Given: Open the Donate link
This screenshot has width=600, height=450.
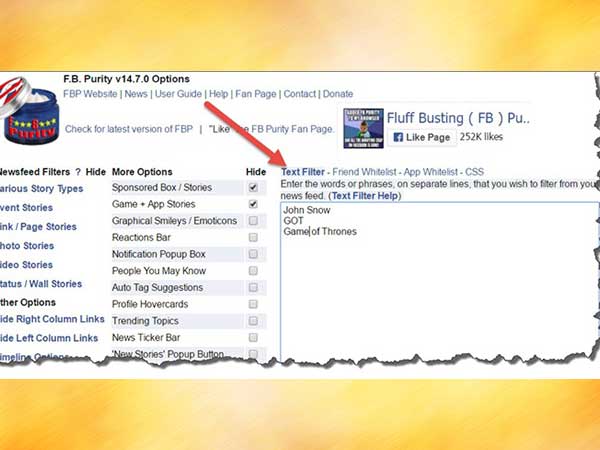Looking at the screenshot, I should (x=338, y=94).
